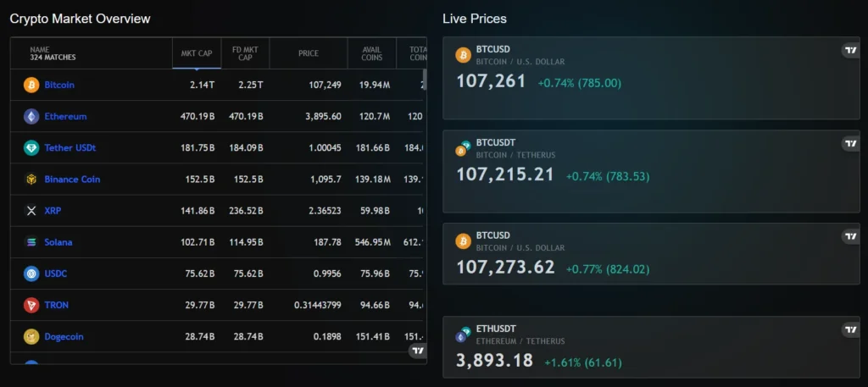The height and width of the screenshot is (387, 868).
Task: Click the XRP coin icon
Action: pos(31,211)
